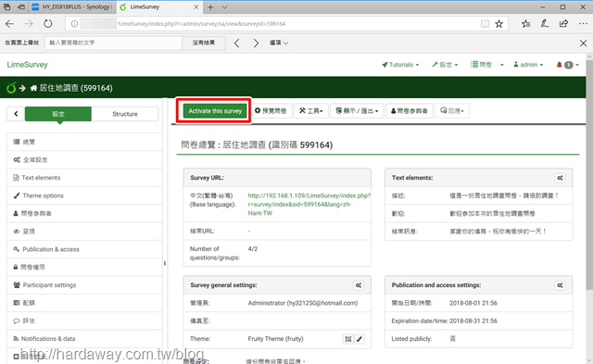Click the LimeSurvey green logo icon
Screen dimensions: 593x364
[x=11, y=88]
